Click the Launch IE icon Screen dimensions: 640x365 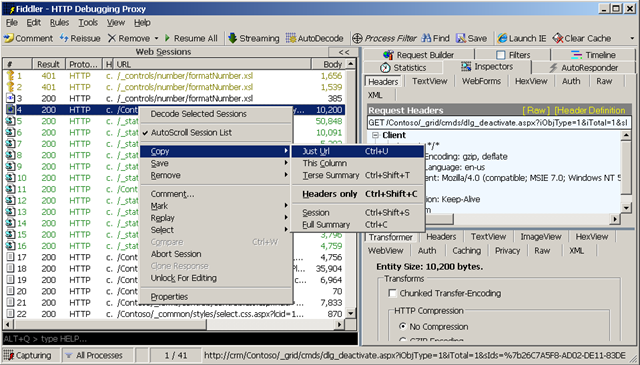(x=502, y=38)
